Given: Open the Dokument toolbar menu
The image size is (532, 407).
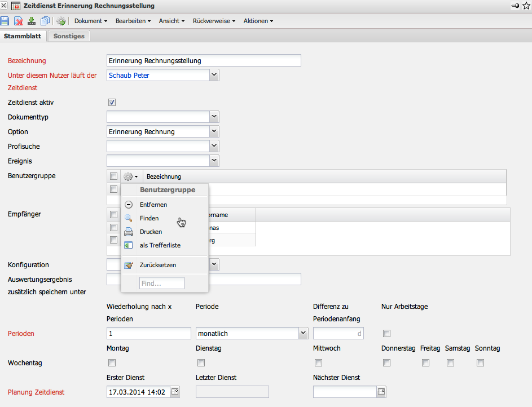Looking at the screenshot, I should 91,21.
